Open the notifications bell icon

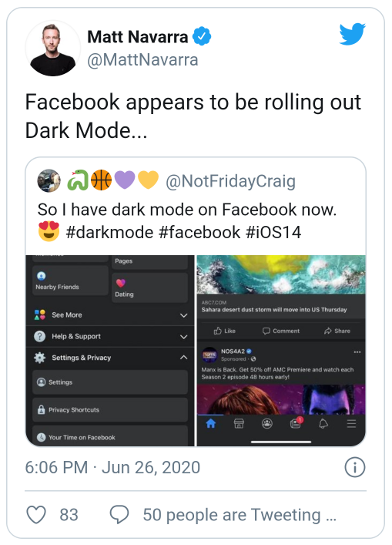(x=323, y=423)
